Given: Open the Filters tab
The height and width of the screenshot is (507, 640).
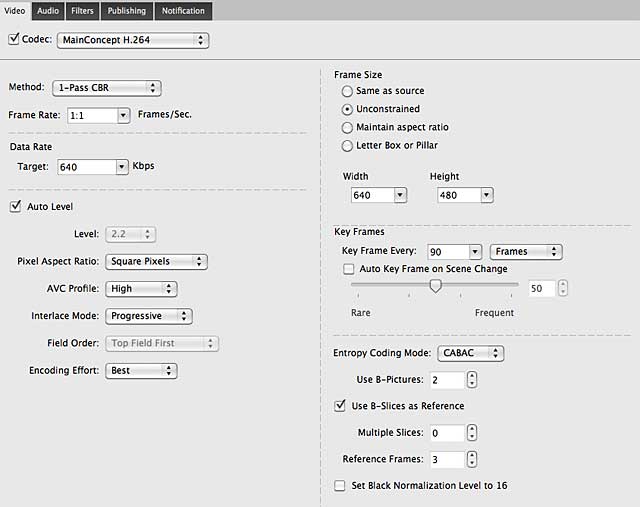Looking at the screenshot, I should tap(82, 11).
